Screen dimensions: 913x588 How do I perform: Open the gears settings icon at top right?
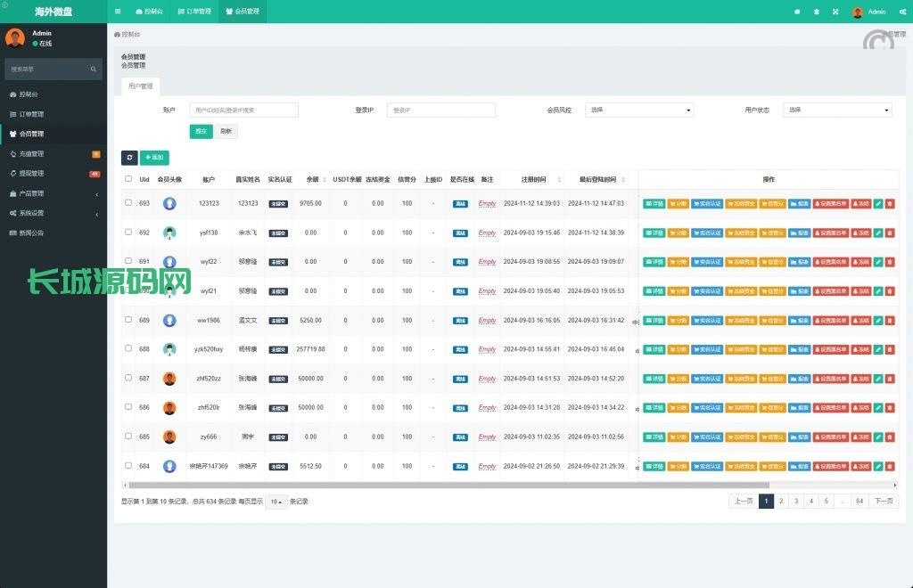click(x=902, y=12)
